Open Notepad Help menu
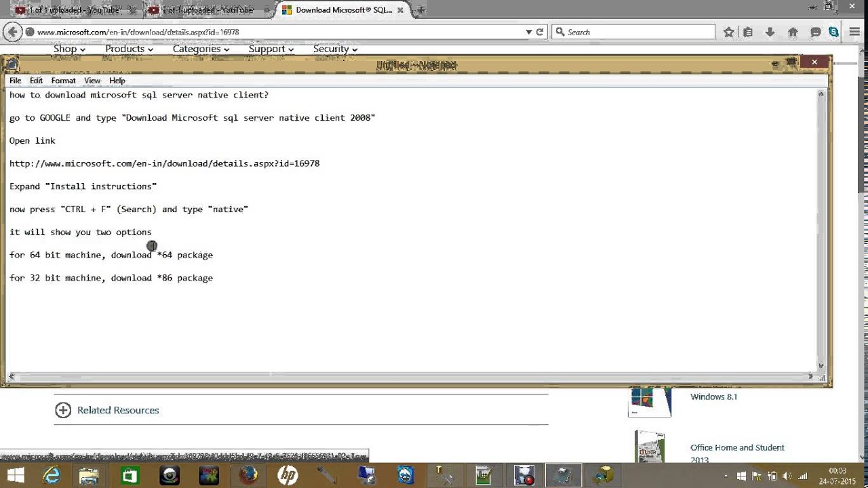 pyautogui.click(x=117, y=81)
